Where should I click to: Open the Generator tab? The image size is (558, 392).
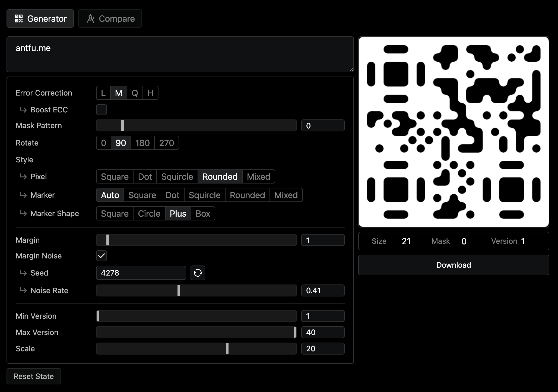tap(40, 18)
